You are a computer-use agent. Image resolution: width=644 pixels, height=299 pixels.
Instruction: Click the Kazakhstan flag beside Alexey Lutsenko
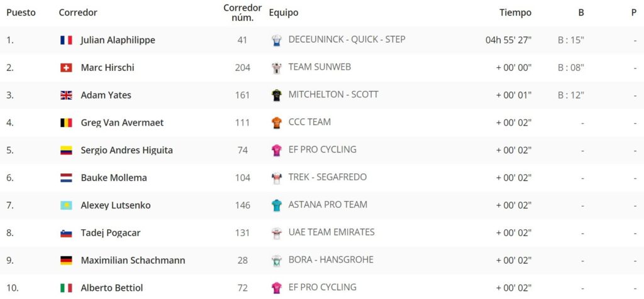pos(66,205)
